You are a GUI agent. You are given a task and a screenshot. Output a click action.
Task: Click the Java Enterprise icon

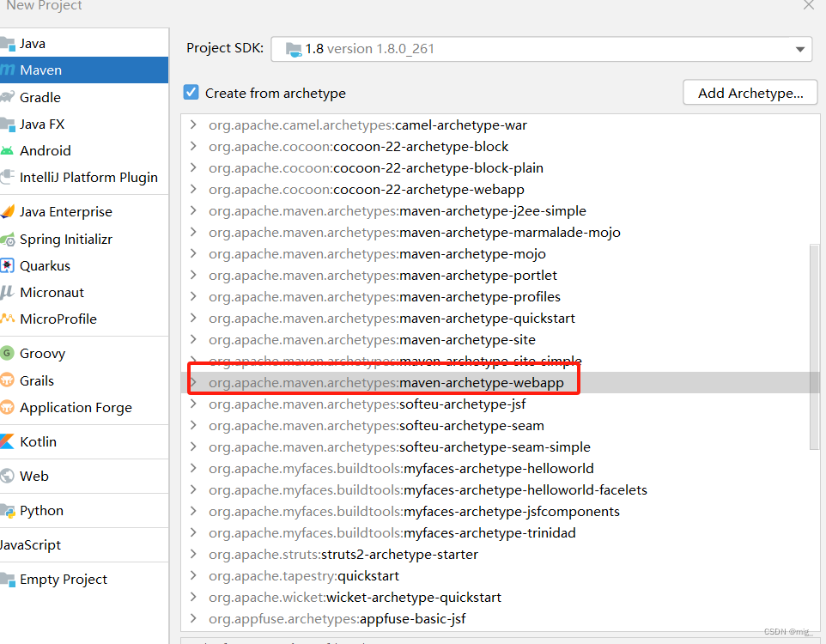[x=8, y=211]
